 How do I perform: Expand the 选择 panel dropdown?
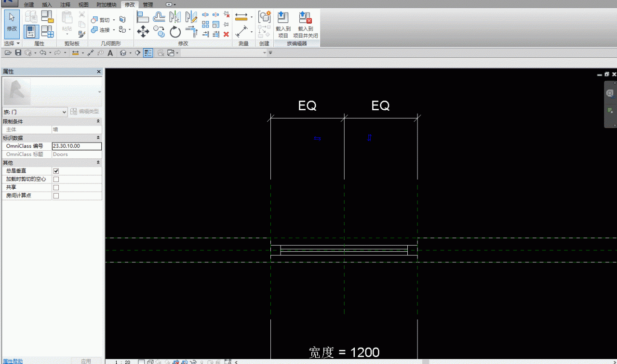coord(12,44)
